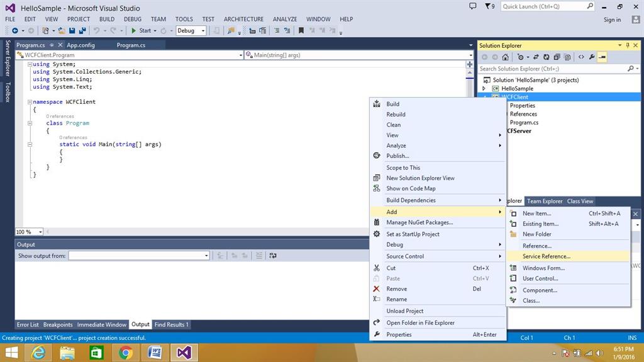The width and height of the screenshot is (644, 362).
Task: Click the bookmark icon in the toolbar
Action: tap(301, 30)
